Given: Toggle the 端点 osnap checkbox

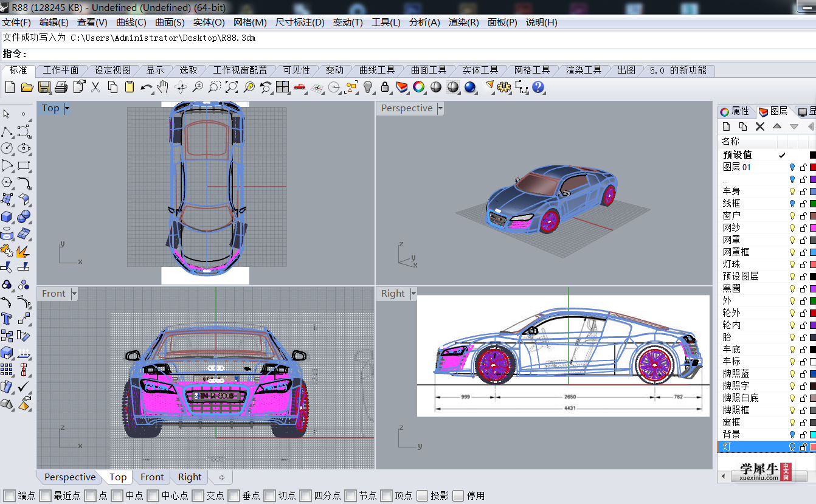Looking at the screenshot, I should pyautogui.click(x=9, y=495).
